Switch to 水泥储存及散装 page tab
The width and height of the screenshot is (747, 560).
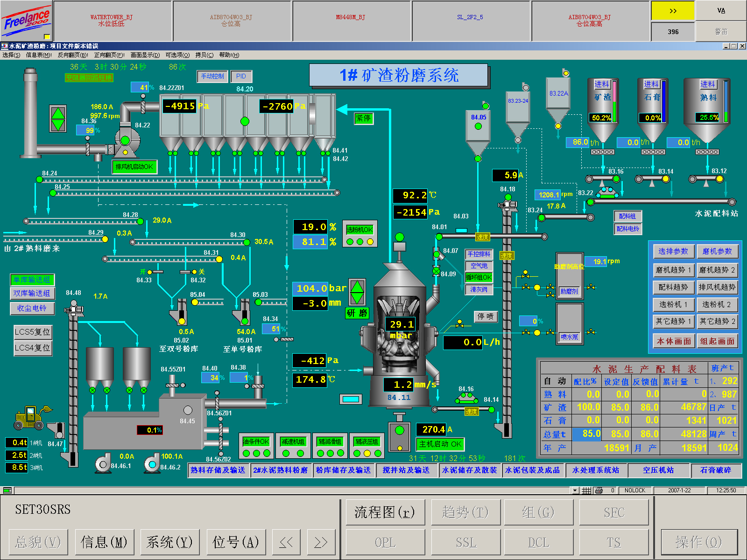[x=469, y=470]
